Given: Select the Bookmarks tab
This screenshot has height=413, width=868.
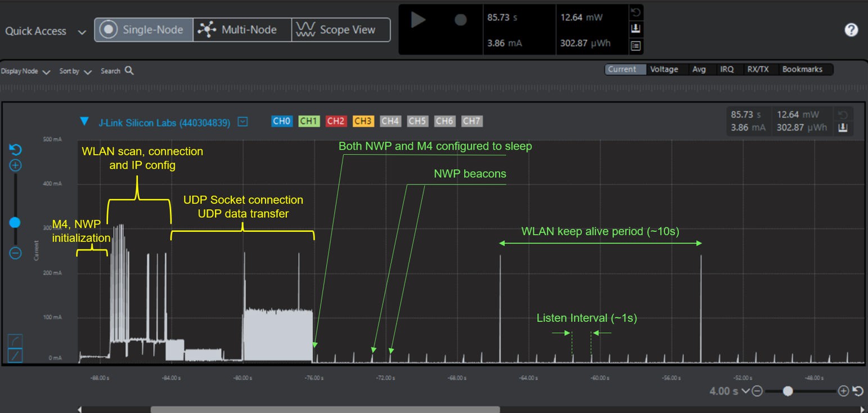Looking at the screenshot, I should tap(804, 69).
